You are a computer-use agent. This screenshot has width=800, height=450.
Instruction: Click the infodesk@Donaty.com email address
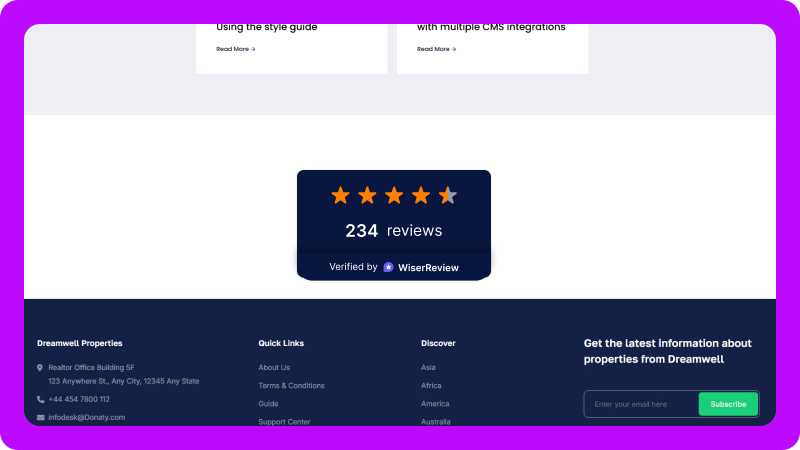point(87,417)
